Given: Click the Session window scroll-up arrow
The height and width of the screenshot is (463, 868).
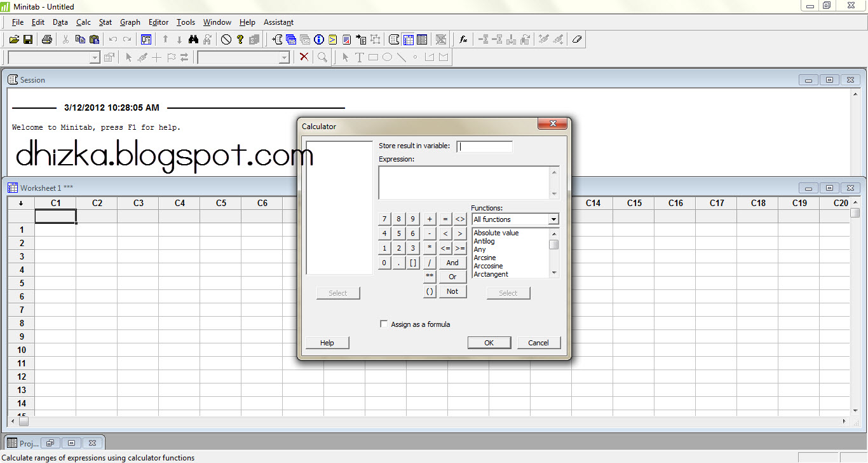Looking at the screenshot, I should click(855, 93).
